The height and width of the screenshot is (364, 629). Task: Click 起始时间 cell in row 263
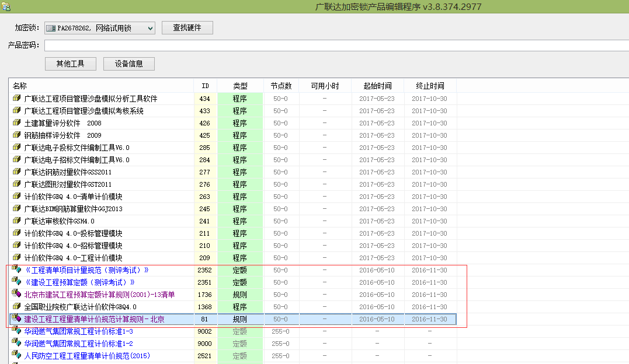click(377, 197)
